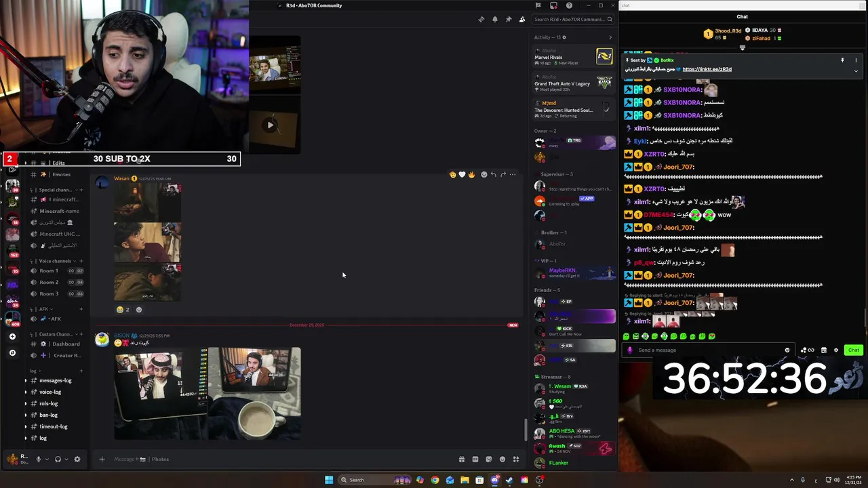Open notification settings bell in header
The width and height of the screenshot is (868, 488).
(x=495, y=20)
